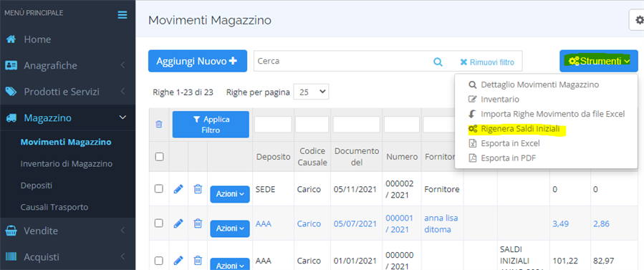Open Causali Trasporto submenu item
Image resolution: width=644 pixels, height=270 pixels.
point(54,207)
